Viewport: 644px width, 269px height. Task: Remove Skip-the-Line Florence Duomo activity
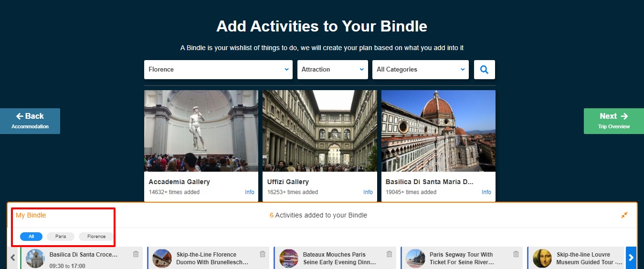(x=263, y=254)
